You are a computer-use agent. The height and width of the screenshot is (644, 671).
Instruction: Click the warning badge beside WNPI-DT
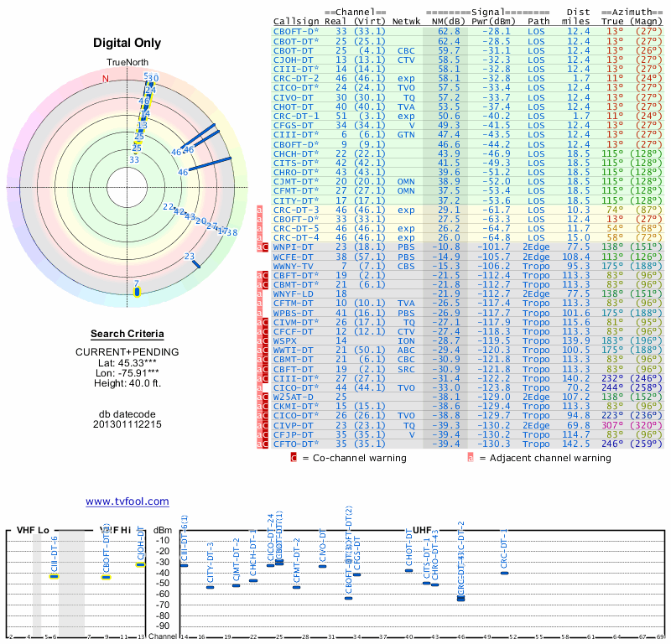263,247
